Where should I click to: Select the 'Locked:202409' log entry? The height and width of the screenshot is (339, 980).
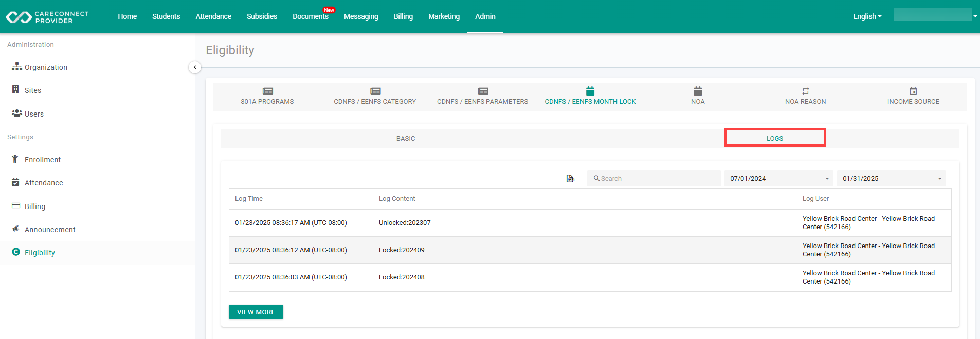(x=402, y=250)
